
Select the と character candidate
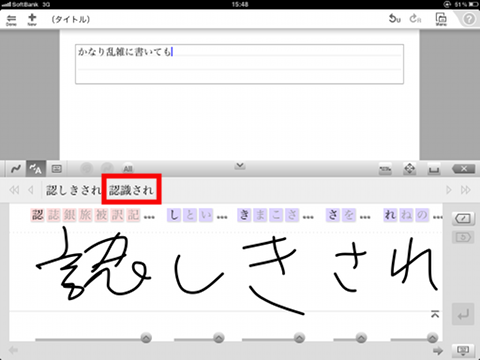tap(190, 215)
